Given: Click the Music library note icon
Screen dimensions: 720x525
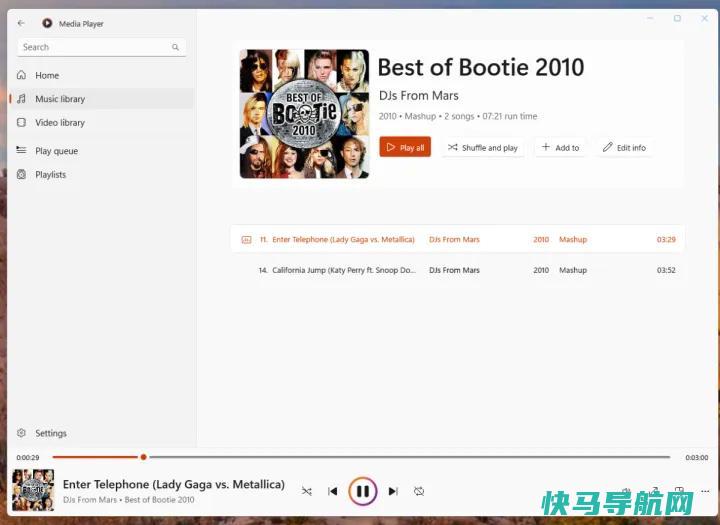Looking at the screenshot, I should pyautogui.click(x=21, y=99).
